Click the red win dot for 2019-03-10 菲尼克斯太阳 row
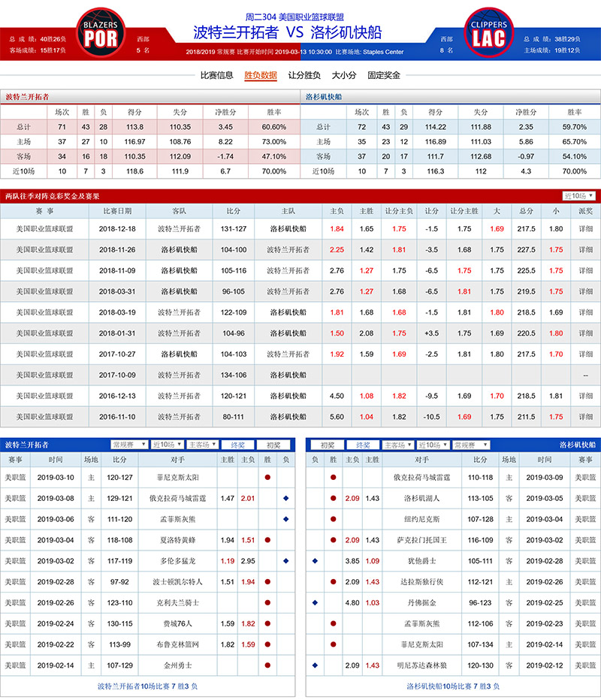 pos(267,477)
